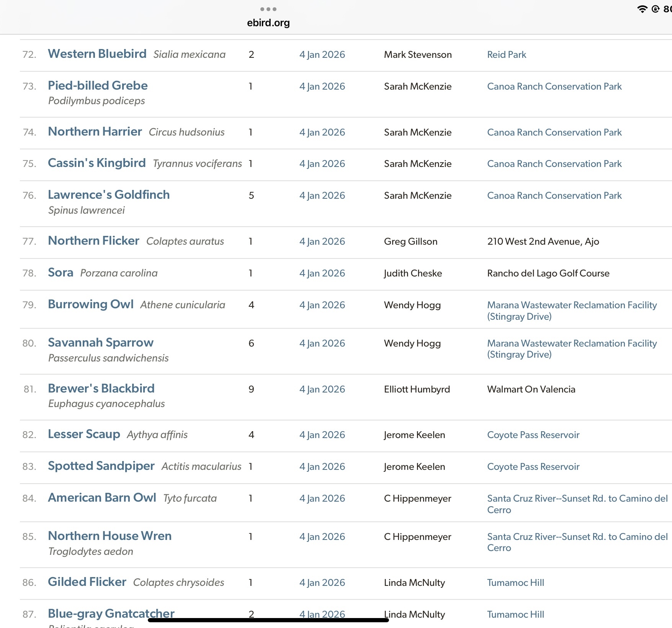Open the Pied-billed Grebe species link
Image resolution: width=672 pixels, height=628 pixels.
(98, 86)
